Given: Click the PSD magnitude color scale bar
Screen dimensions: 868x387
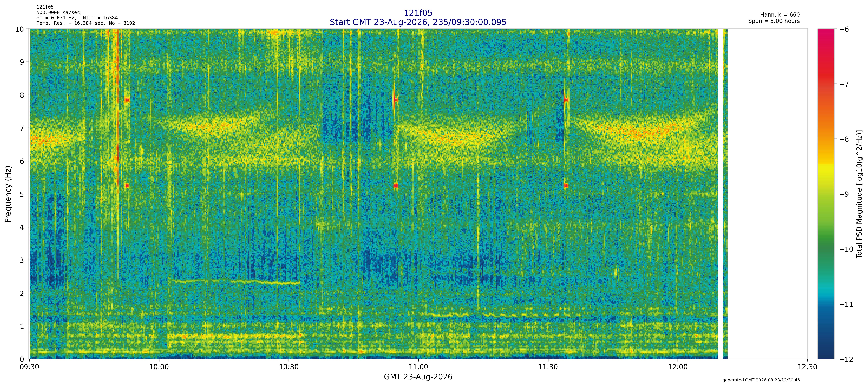Looking at the screenshot, I should pyautogui.click(x=826, y=194).
